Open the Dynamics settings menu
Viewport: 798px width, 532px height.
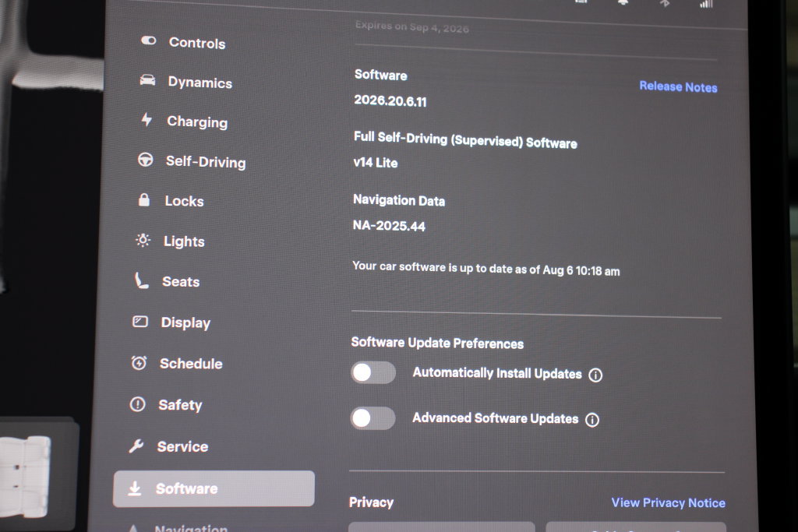200,83
